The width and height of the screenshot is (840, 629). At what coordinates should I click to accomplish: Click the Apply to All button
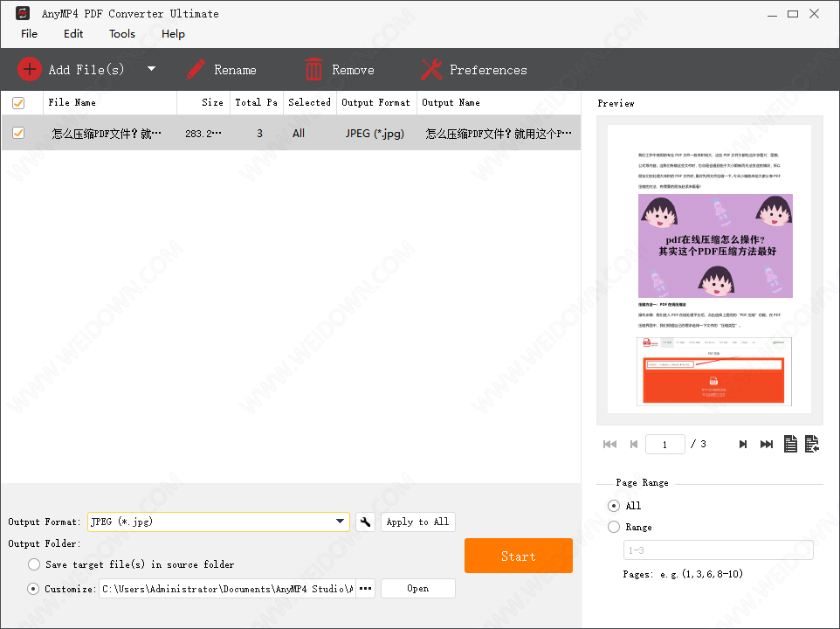click(x=418, y=522)
